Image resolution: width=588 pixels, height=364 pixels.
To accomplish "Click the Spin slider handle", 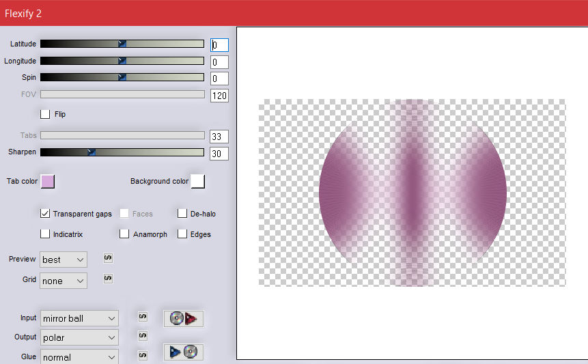I will (122, 77).
